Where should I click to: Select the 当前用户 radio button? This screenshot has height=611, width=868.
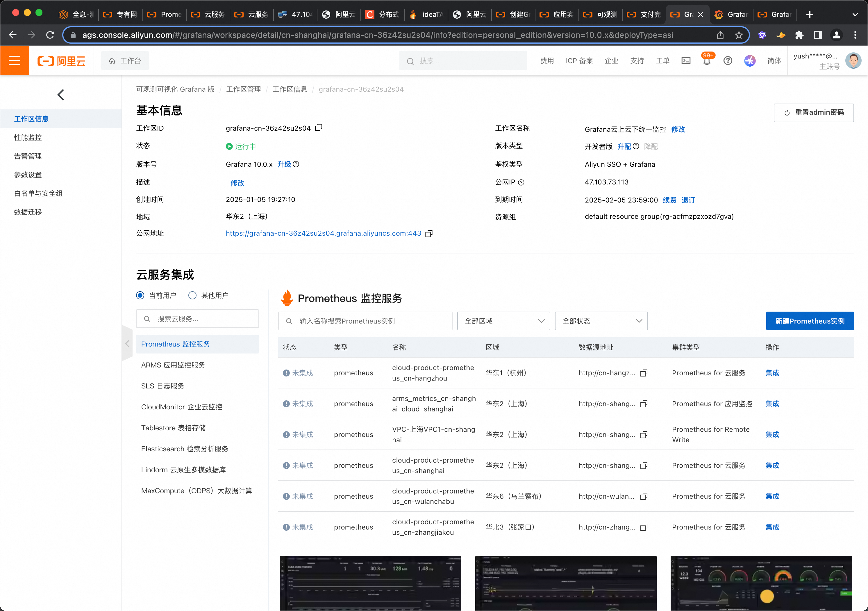click(x=140, y=296)
